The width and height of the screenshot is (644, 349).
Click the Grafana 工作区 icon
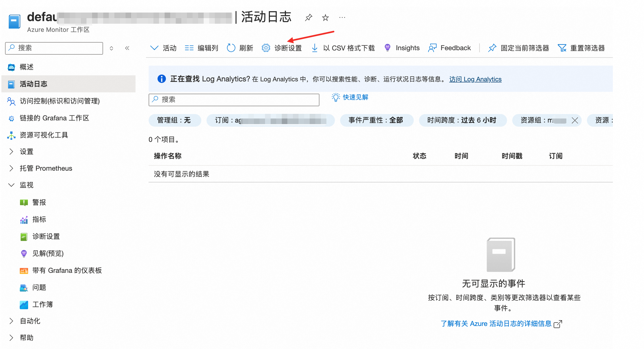(x=11, y=118)
